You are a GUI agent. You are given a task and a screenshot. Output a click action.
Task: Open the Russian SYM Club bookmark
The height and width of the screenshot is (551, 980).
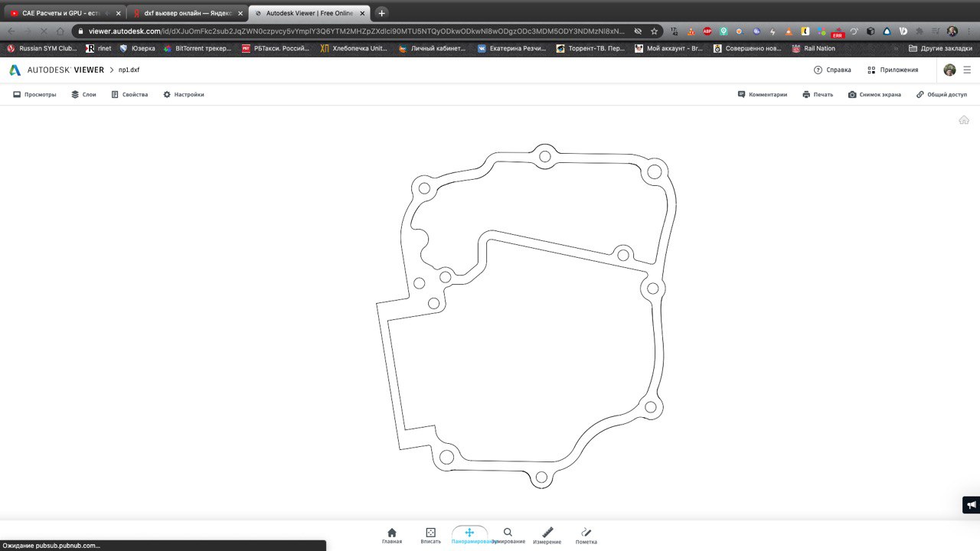coord(42,48)
